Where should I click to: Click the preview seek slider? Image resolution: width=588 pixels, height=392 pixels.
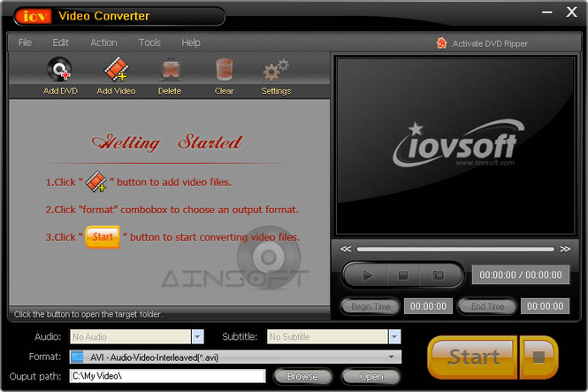pos(454,250)
